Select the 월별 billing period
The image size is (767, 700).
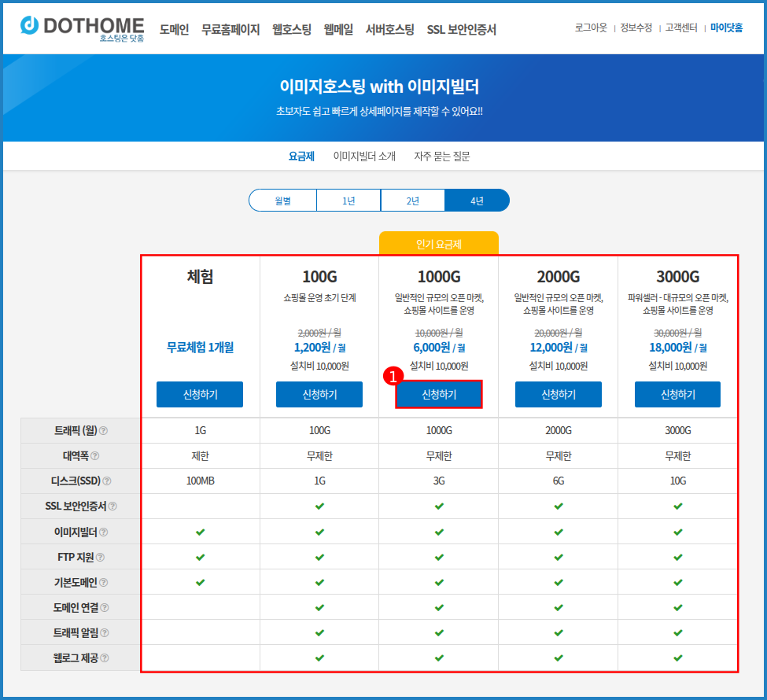coord(283,201)
